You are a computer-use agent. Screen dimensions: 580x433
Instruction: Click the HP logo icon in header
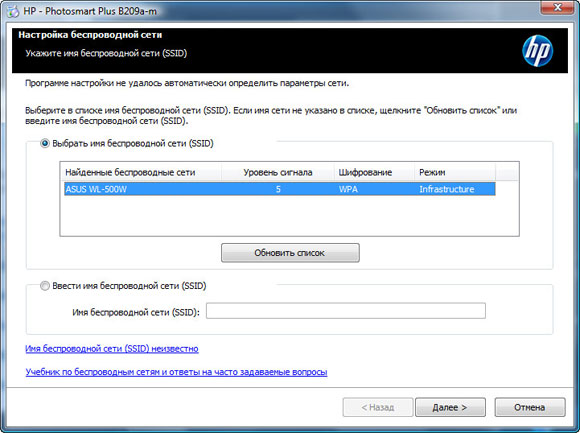537,51
